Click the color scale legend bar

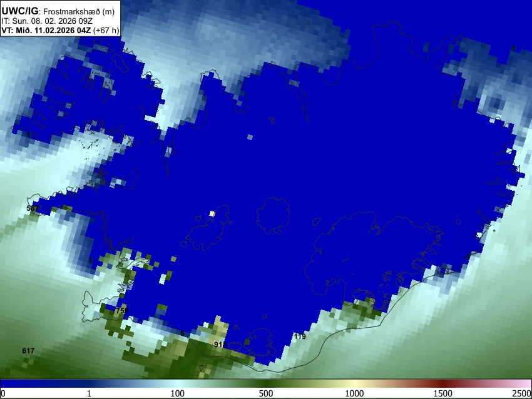[266, 384]
